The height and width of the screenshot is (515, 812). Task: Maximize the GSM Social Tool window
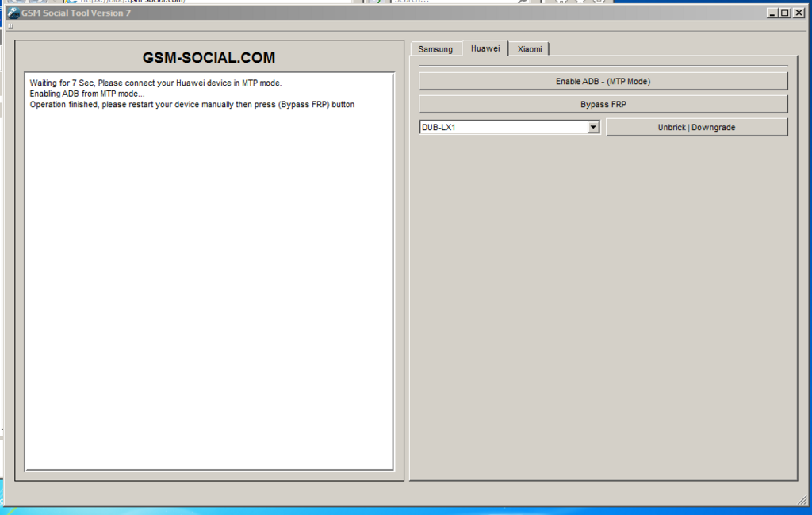(x=785, y=13)
